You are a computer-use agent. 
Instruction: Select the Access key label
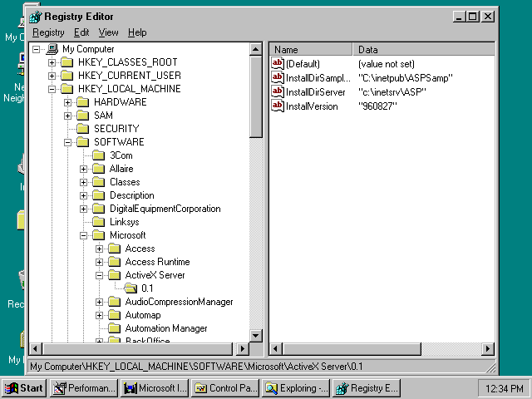click(x=140, y=249)
